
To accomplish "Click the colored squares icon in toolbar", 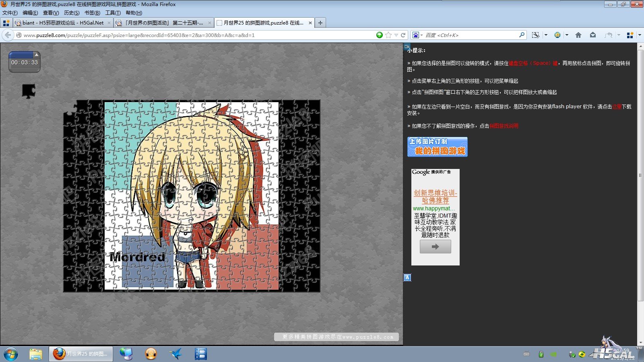I will click(x=630, y=35).
